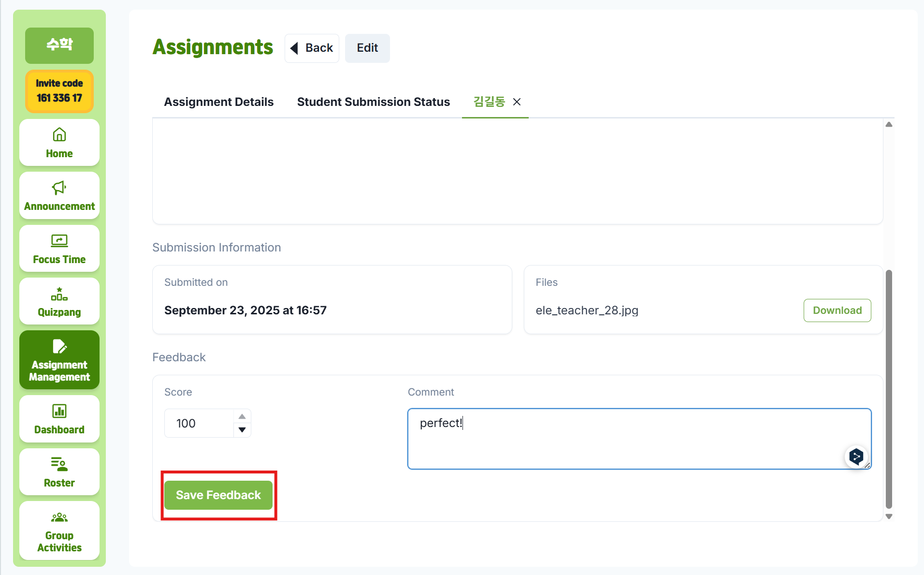924x575 pixels.
Task: Increase the score with up arrow
Action: point(242,416)
